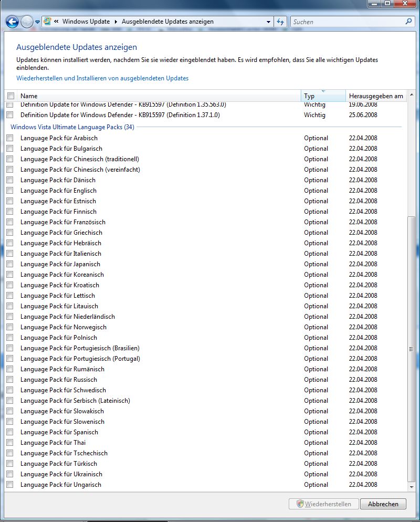
Task: Check Language Pack für Englisch checkbox
Action: click(10, 191)
